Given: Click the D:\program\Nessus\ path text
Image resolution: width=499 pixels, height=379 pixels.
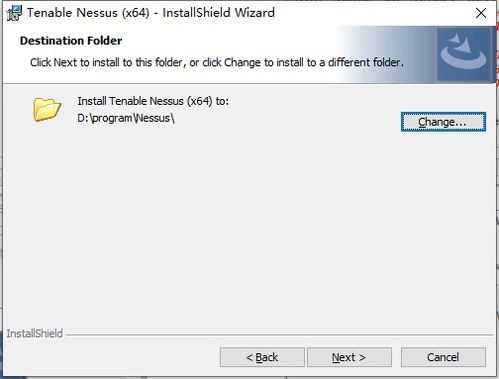Looking at the screenshot, I should [x=126, y=118].
